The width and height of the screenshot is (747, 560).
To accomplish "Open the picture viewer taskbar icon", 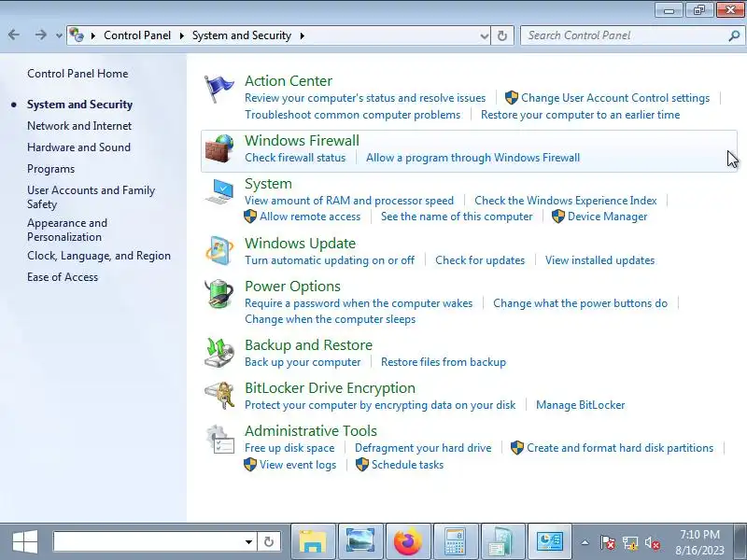I will click(360, 541).
